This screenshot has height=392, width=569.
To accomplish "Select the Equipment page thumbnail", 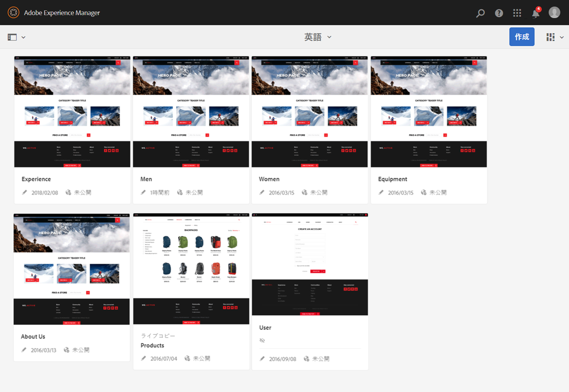I will click(429, 112).
